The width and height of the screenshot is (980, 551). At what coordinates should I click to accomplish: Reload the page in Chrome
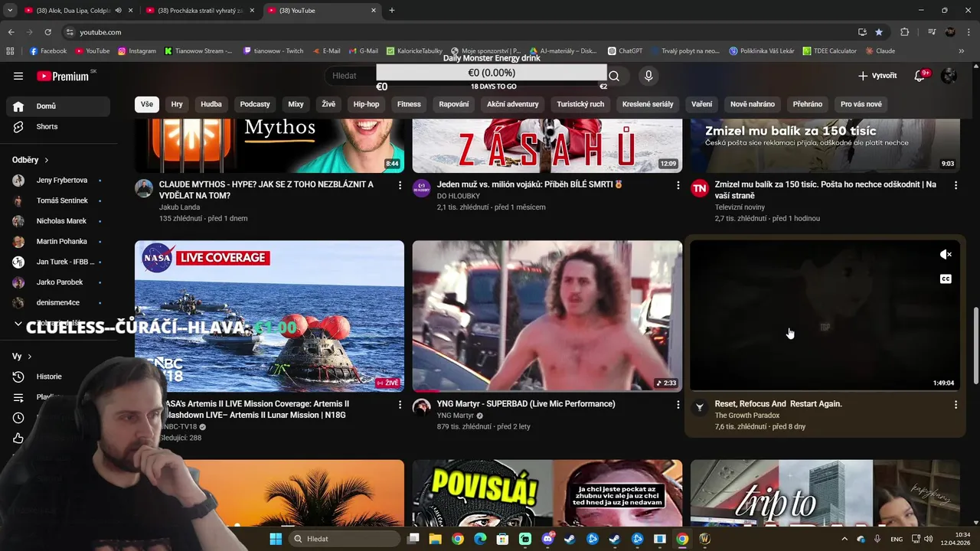(47, 32)
